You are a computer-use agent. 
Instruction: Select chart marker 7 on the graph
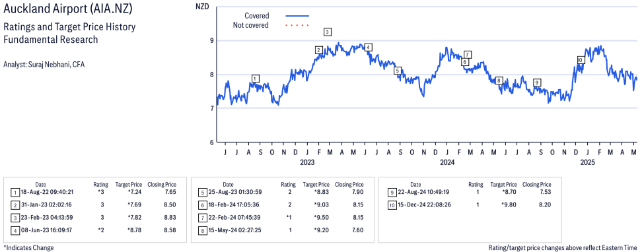pyautogui.click(x=468, y=55)
